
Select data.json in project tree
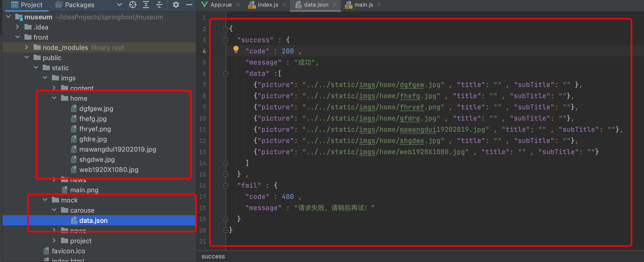tap(93, 221)
